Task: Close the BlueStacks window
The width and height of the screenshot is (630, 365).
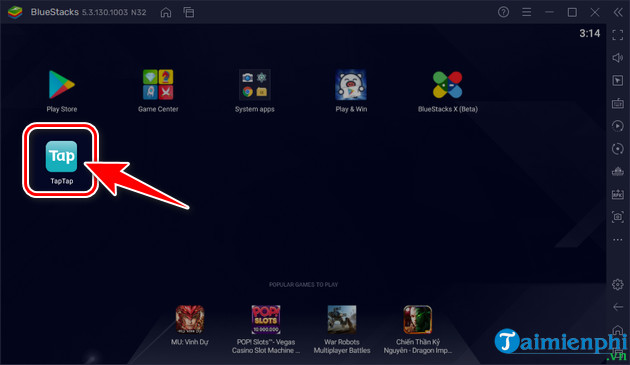Action: pos(595,12)
